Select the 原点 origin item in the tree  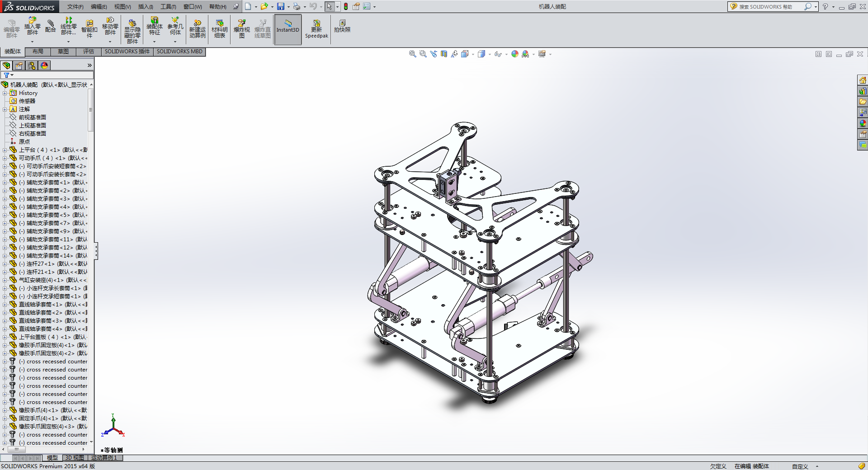pyautogui.click(x=24, y=142)
